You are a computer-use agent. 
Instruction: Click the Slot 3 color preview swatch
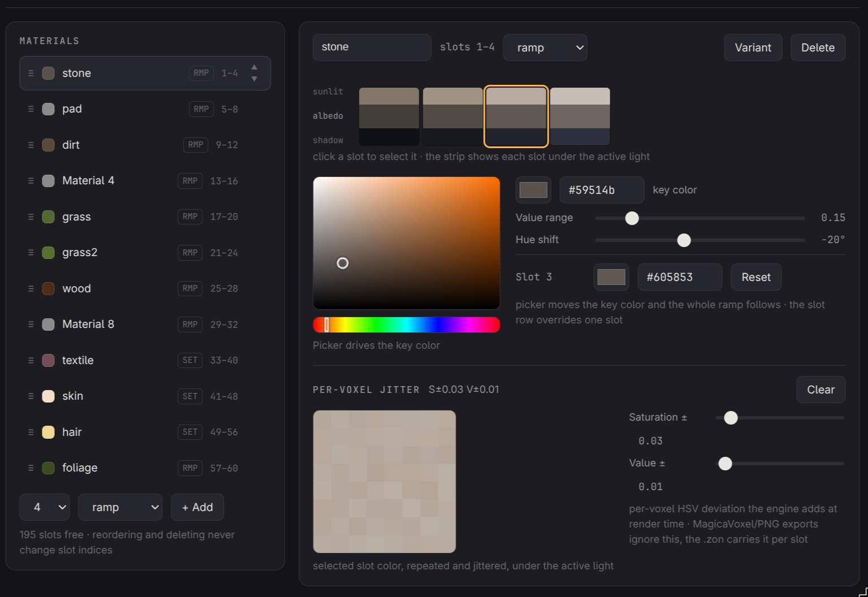pos(611,277)
